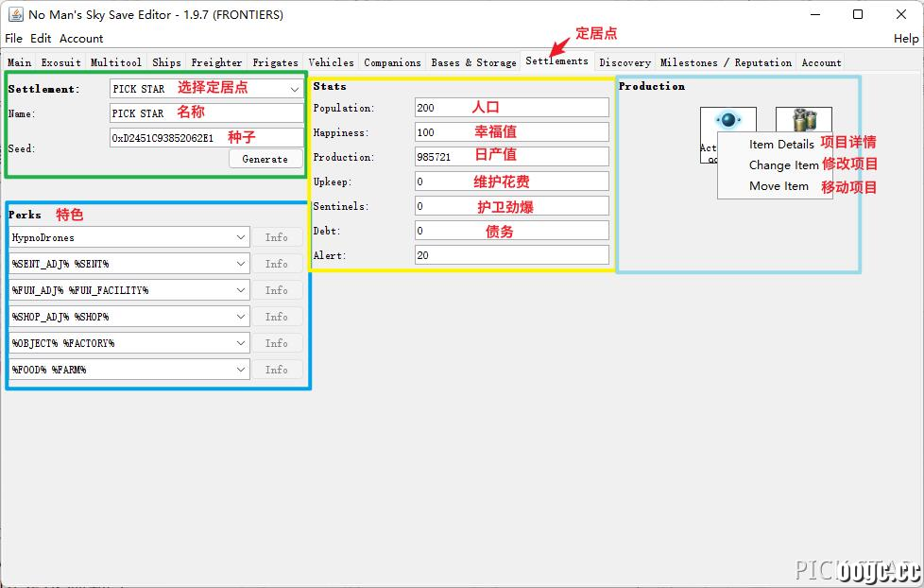Select the Multitool tab
924x588 pixels.
115,62
